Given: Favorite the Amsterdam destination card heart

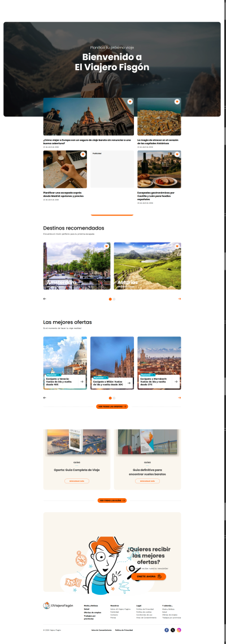Looking at the screenshot, I should [107, 246].
